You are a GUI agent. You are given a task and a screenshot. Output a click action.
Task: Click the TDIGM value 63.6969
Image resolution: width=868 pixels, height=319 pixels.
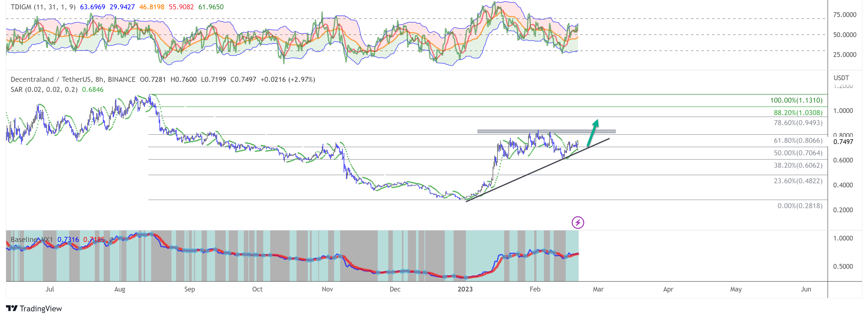coord(92,7)
